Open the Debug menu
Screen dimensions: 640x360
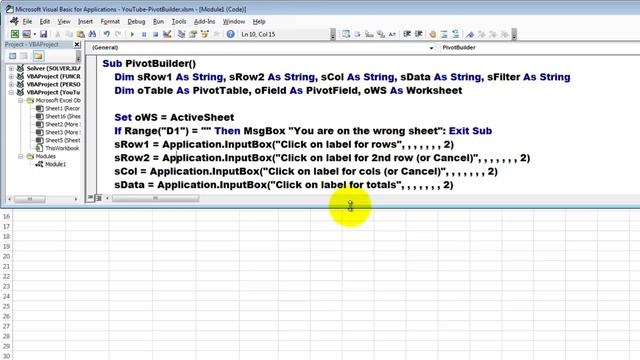coord(136,22)
